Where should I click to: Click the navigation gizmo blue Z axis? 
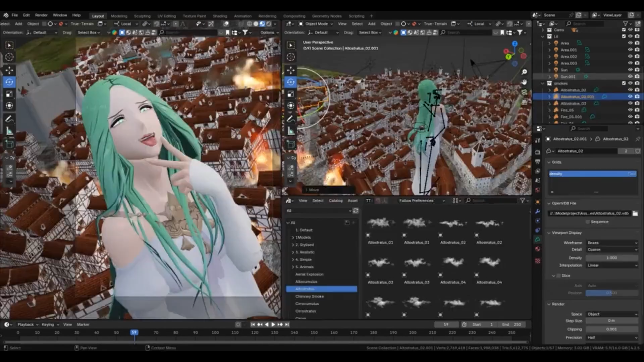515,44
